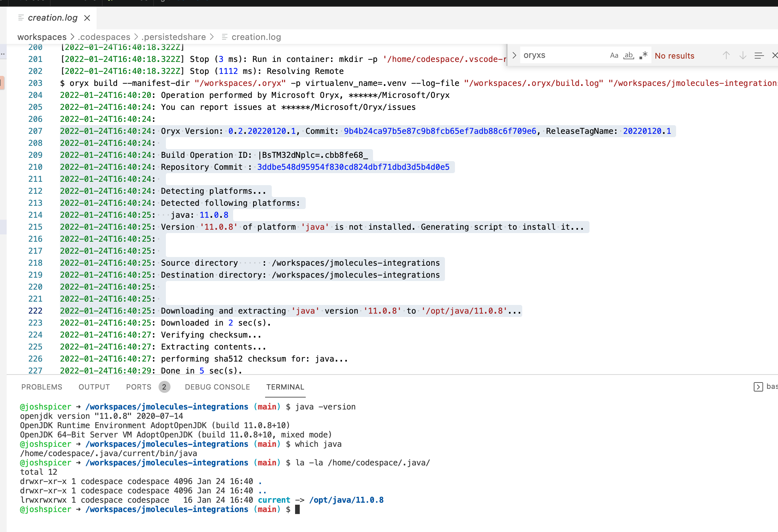Open the workspaces breadcrumb
This screenshot has width=778, height=532.
click(x=42, y=37)
